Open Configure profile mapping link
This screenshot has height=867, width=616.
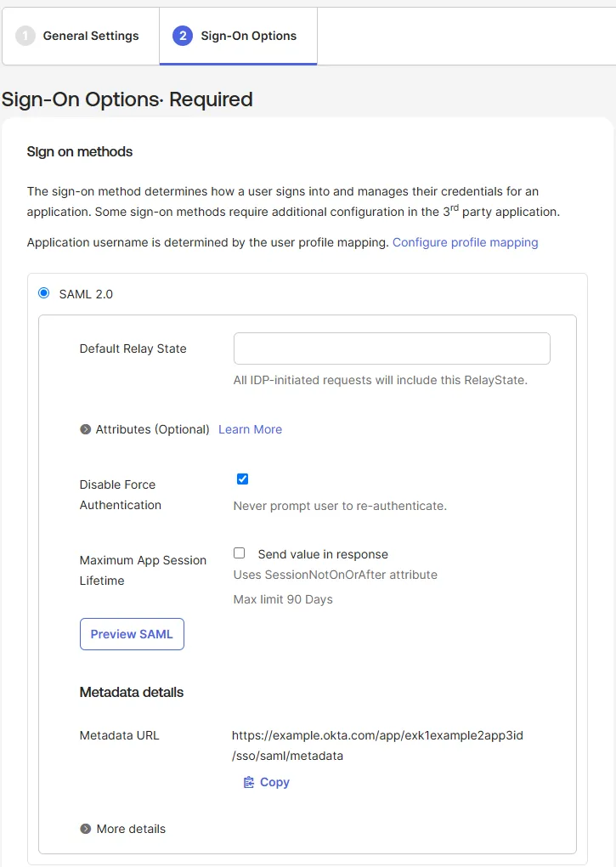click(x=465, y=242)
